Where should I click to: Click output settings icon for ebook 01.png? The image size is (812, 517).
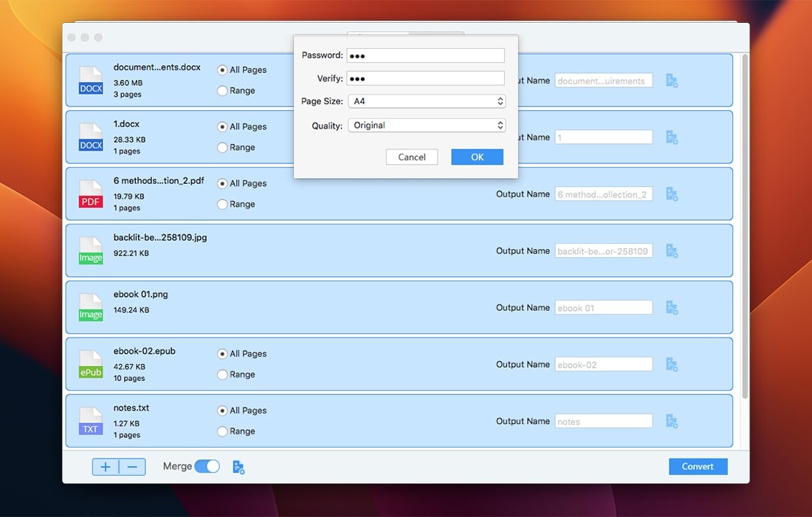point(672,307)
